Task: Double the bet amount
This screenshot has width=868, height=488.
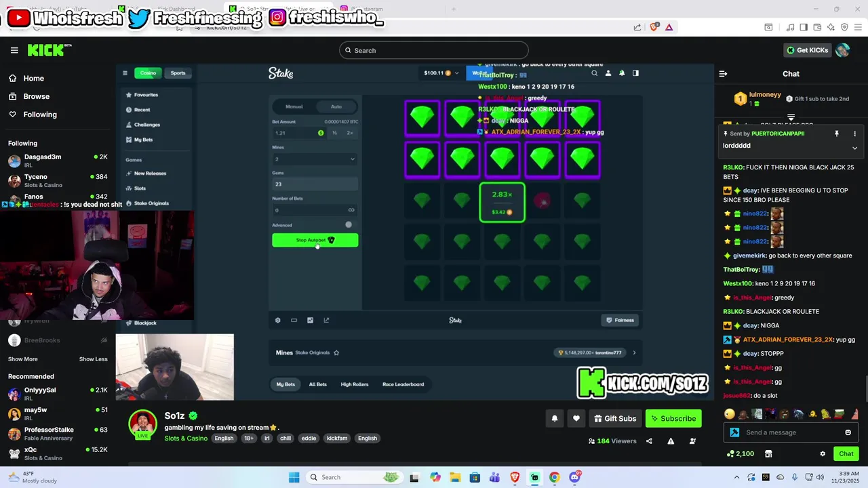Action: (350, 133)
